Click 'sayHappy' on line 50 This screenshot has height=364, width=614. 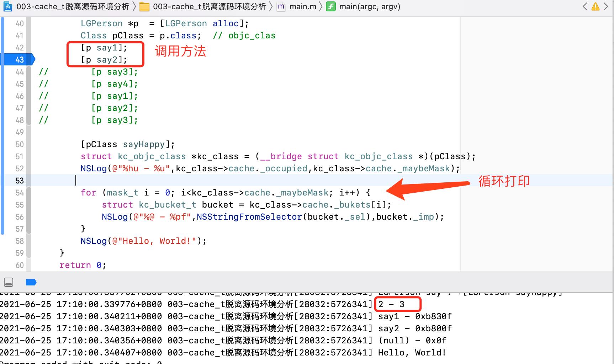[x=144, y=144]
